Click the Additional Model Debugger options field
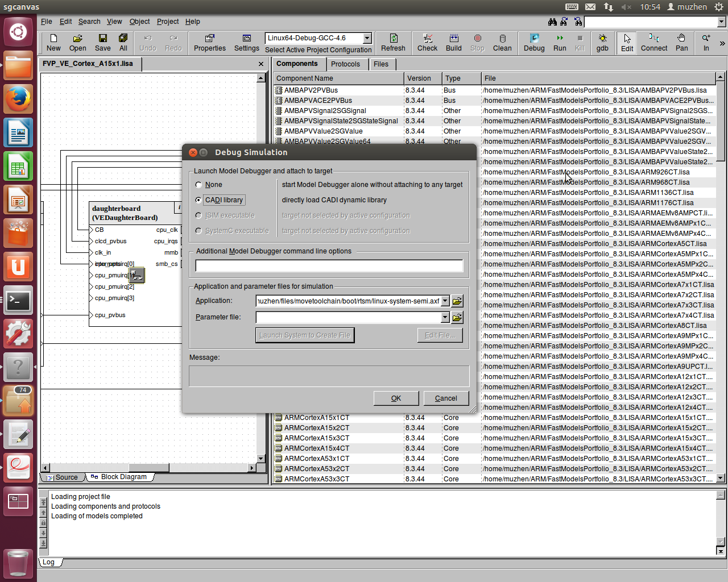 point(329,266)
